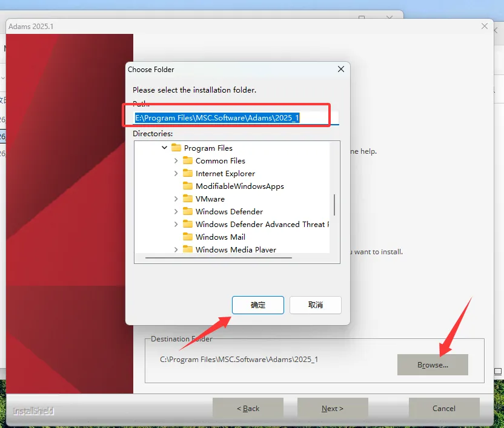Viewport: 504px width, 428px height.
Task: Select Windows Mail folder icon
Action: coord(188,237)
